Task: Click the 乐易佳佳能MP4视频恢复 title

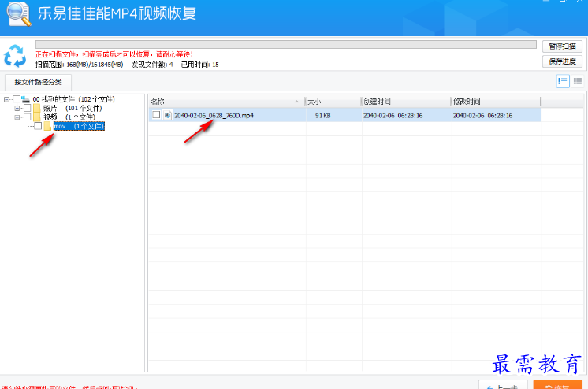Action: (117, 13)
